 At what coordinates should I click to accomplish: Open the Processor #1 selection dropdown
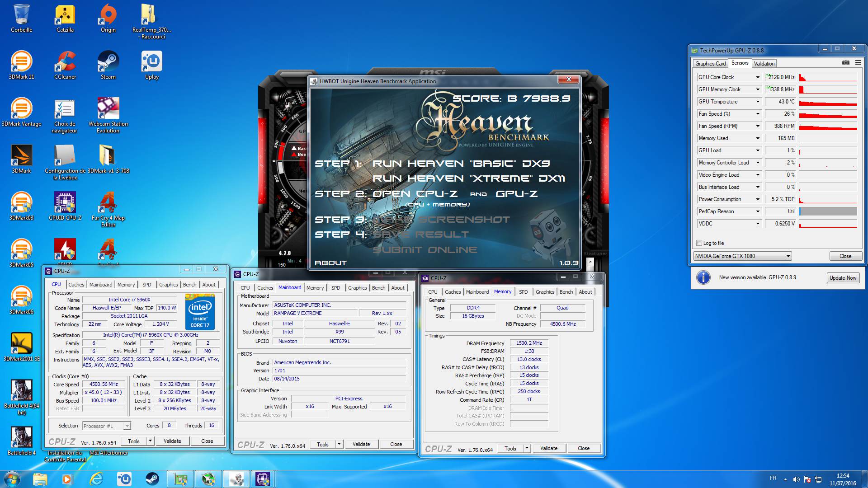click(x=107, y=426)
